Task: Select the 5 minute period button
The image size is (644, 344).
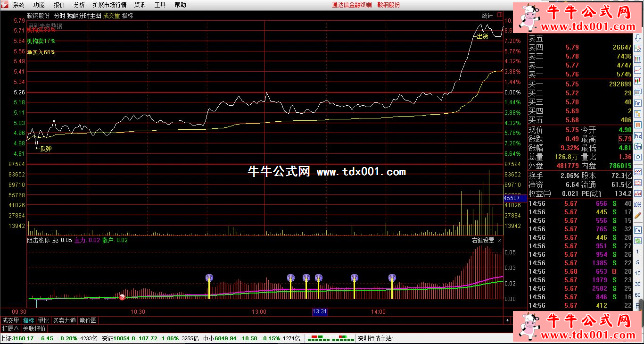Action: click(x=638, y=263)
